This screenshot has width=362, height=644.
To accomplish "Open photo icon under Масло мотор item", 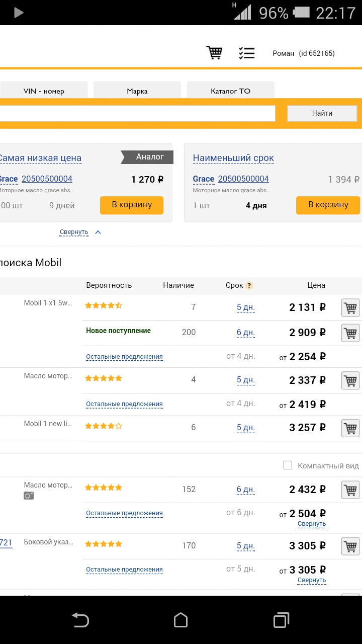I will [29, 496].
